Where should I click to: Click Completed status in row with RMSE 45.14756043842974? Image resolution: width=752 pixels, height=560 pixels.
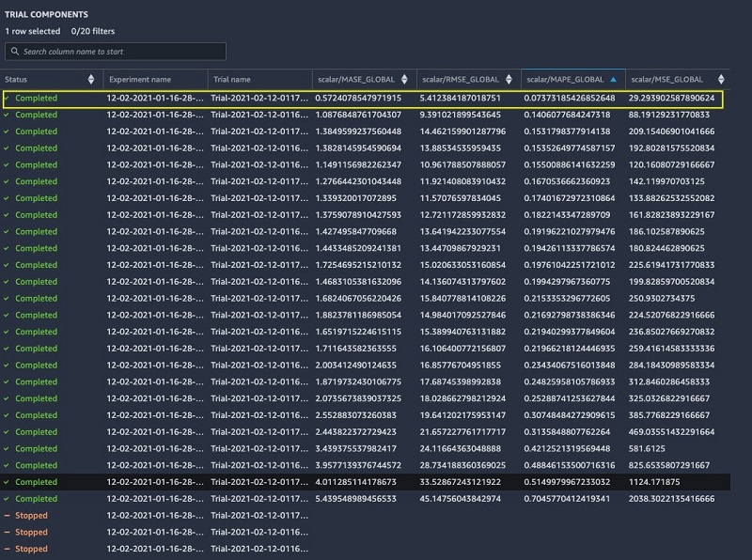36,499
